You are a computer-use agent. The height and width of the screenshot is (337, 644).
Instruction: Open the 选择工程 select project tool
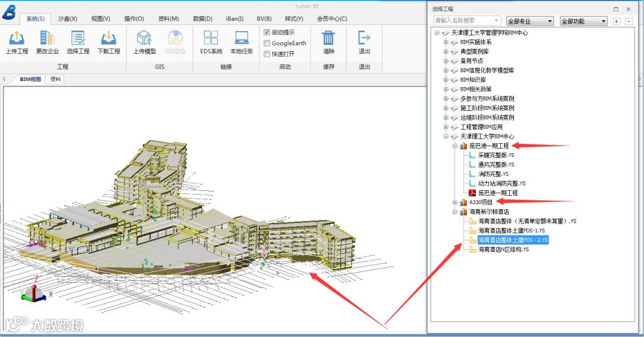click(x=78, y=38)
